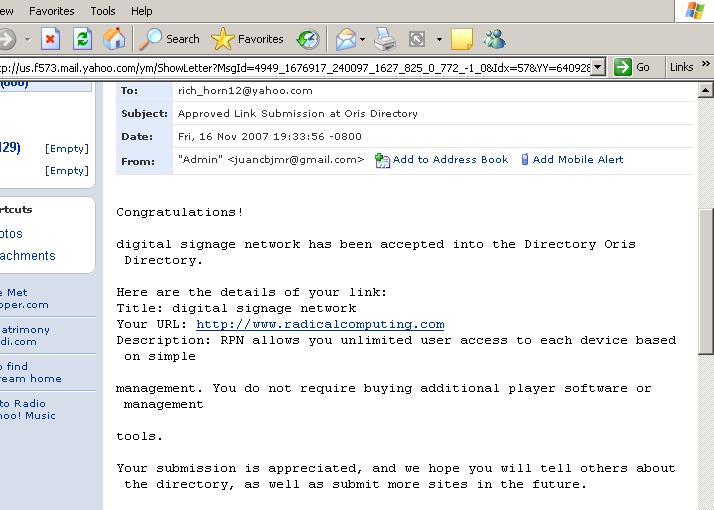This screenshot has width=714, height=510.
Task: Click the Mail envelope icon
Action: tap(346, 39)
